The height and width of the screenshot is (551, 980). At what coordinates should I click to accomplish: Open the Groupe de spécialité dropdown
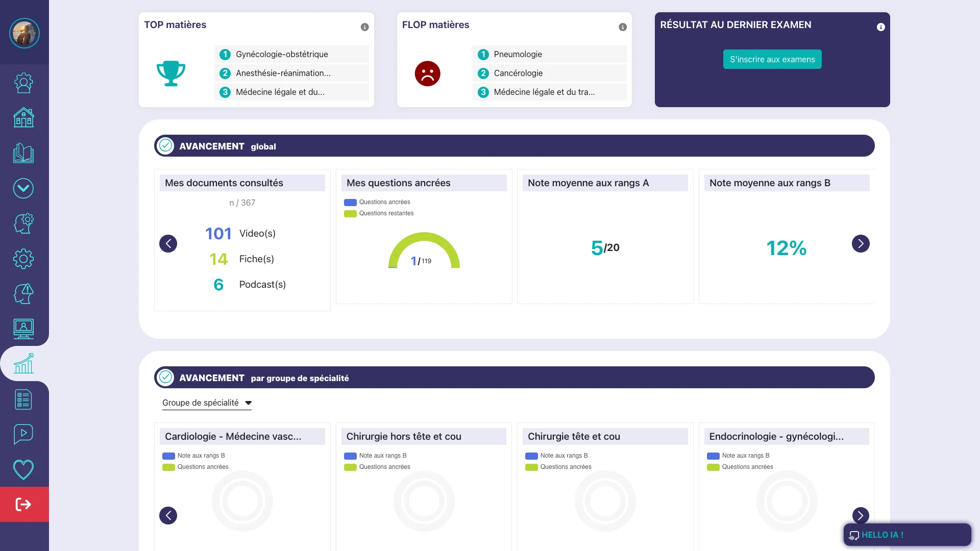(207, 403)
